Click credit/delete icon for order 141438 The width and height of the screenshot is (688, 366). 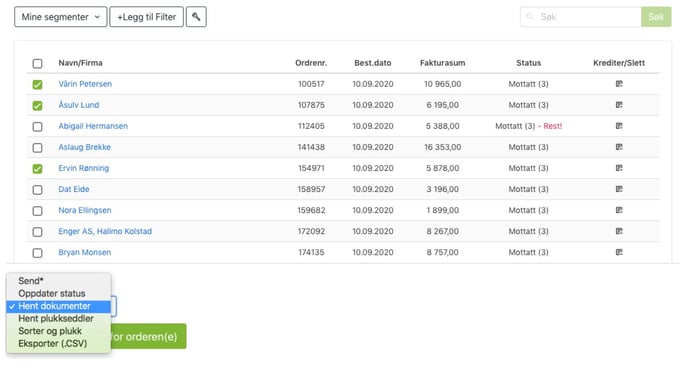pos(619,147)
